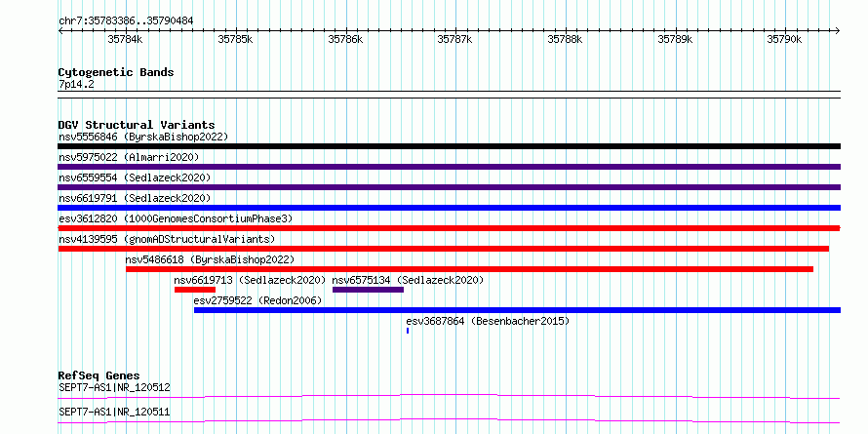Open label nsv6619713 (Sedlazeck2020)
The width and height of the screenshot is (868, 434).
[x=251, y=280]
